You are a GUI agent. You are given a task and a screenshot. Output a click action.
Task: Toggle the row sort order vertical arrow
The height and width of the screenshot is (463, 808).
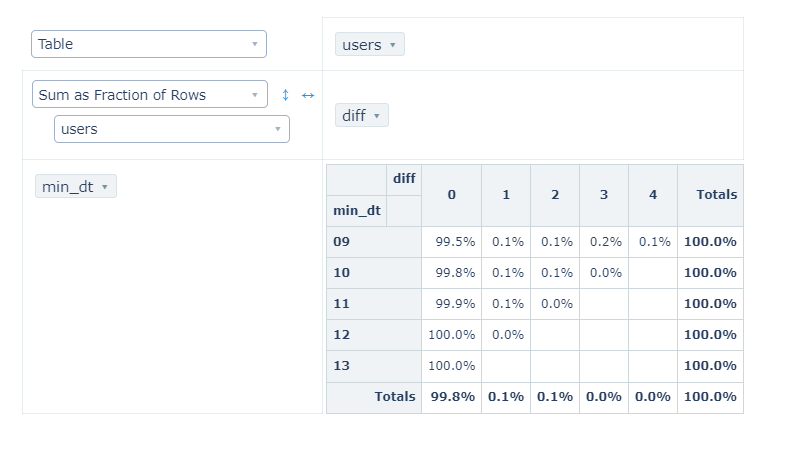[x=285, y=95]
